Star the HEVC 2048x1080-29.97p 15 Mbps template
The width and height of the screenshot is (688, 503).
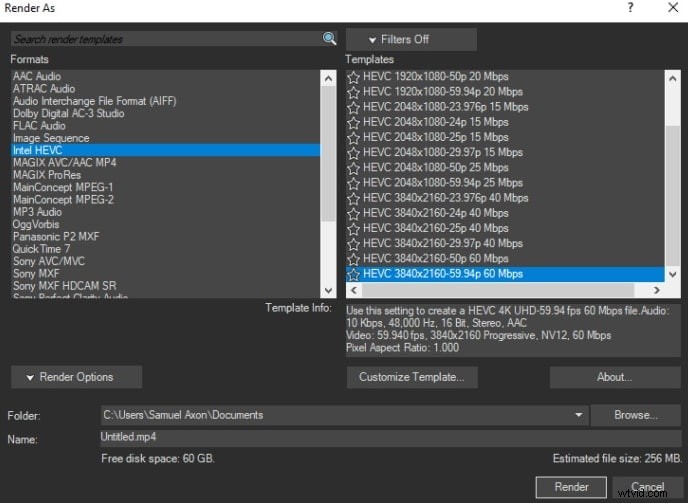(354, 153)
